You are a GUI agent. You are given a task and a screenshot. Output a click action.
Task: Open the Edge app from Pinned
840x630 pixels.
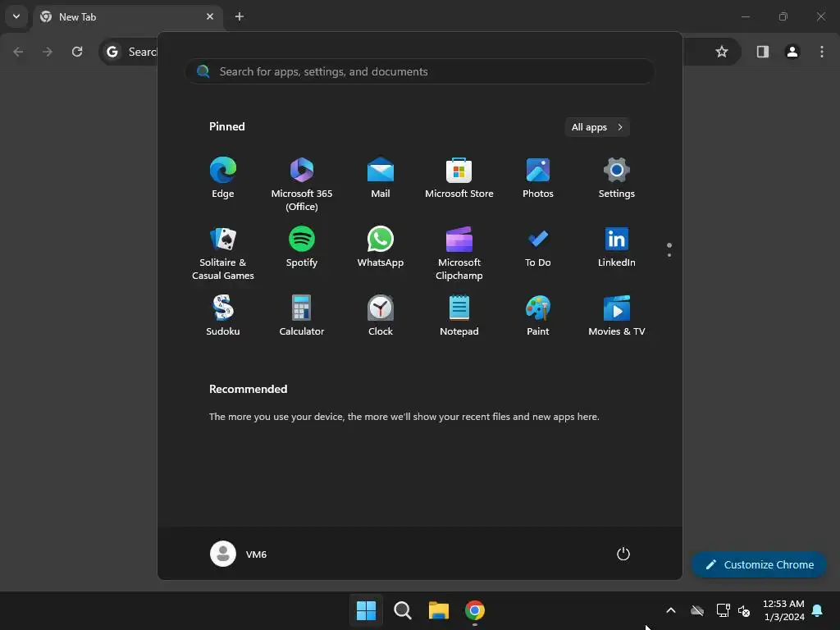click(x=223, y=178)
